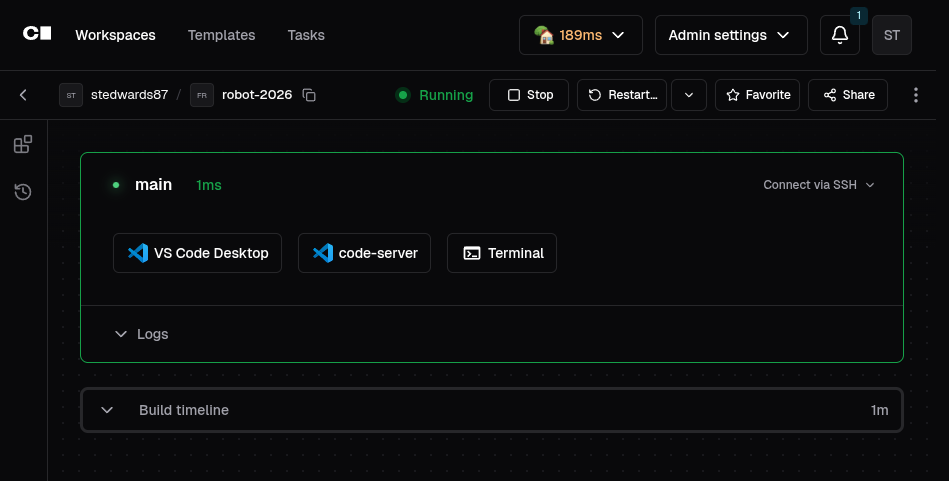949x481 pixels.
Task: Launch VS Code Desktop
Action: (x=197, y=253)
